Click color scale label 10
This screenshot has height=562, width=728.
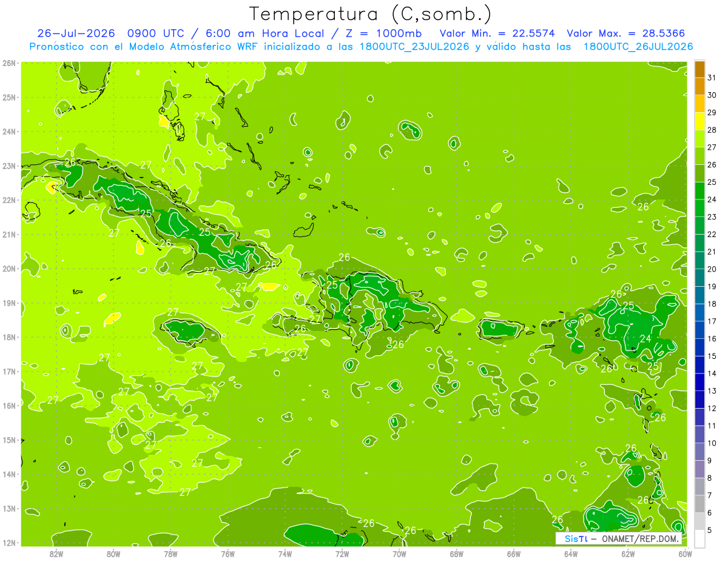coord(712,443)
